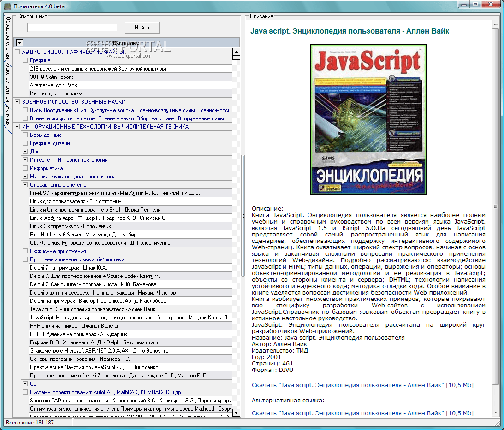Switch to the Художественная vertical tab

(8, 83)
